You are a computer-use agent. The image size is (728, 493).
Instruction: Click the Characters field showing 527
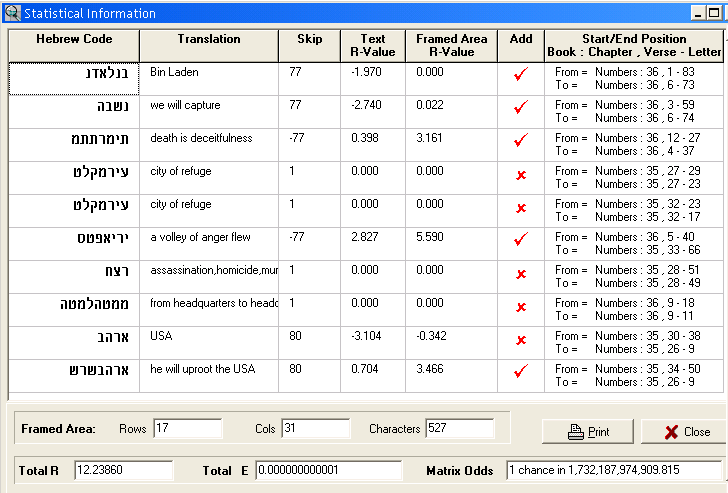click(460, 428)
